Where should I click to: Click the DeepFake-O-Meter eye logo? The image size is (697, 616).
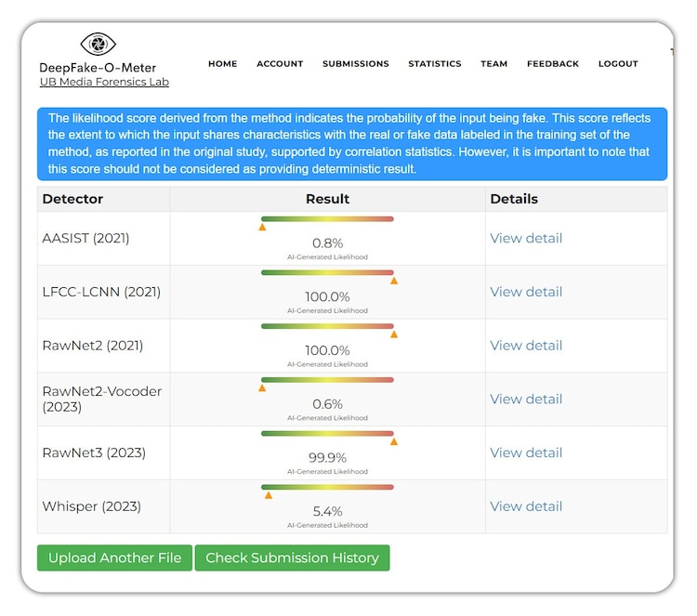click(x=97, y=44)
